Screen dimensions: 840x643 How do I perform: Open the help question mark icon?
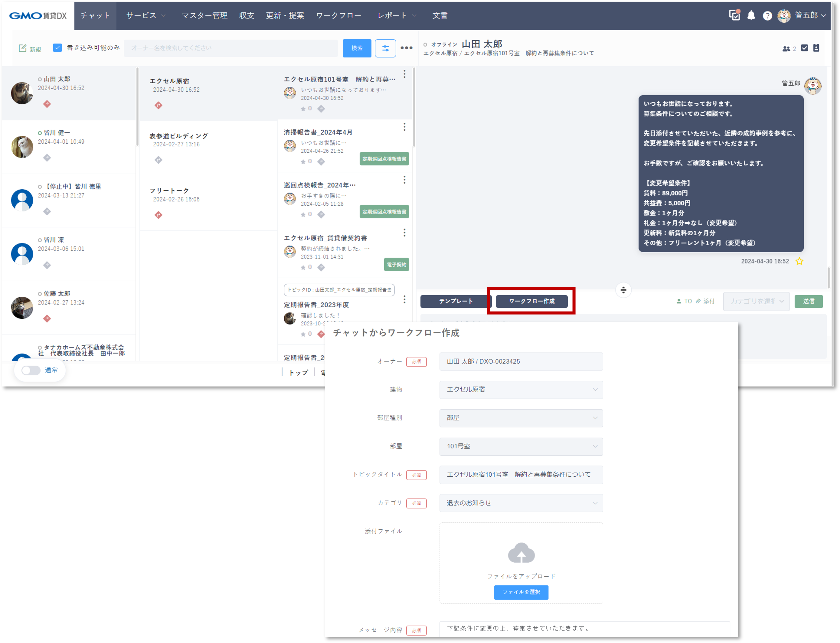[767, 16]
